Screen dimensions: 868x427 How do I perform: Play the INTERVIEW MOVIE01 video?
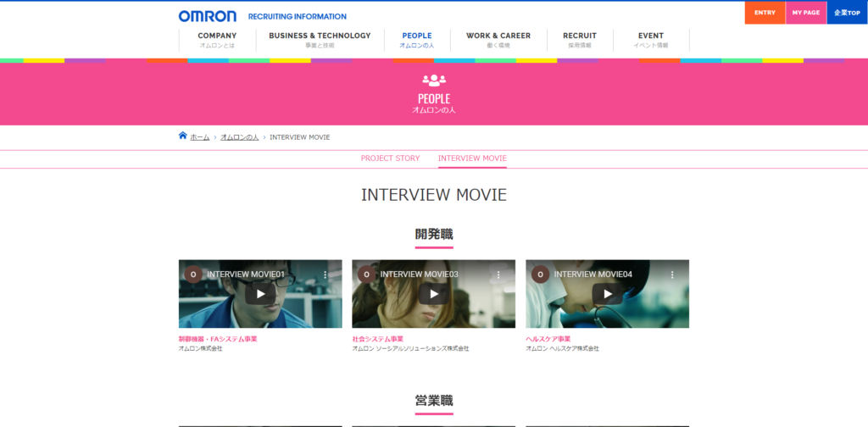(260, 294)
